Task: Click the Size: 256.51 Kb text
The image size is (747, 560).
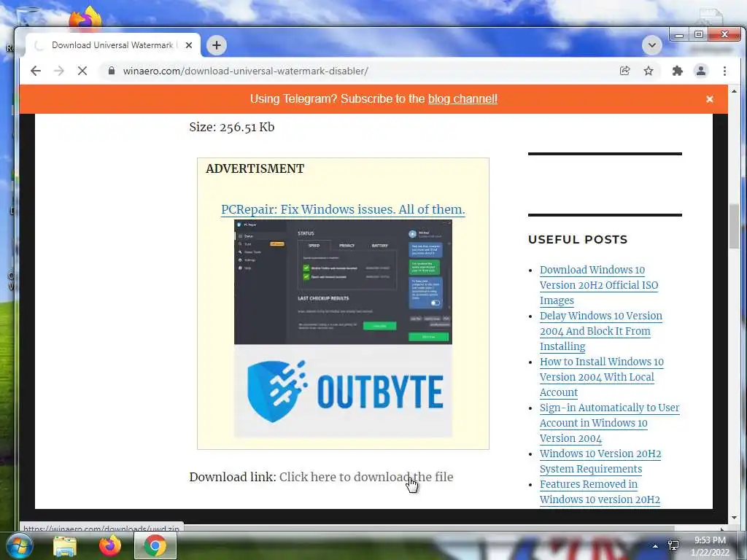Action: click(231, 127)
